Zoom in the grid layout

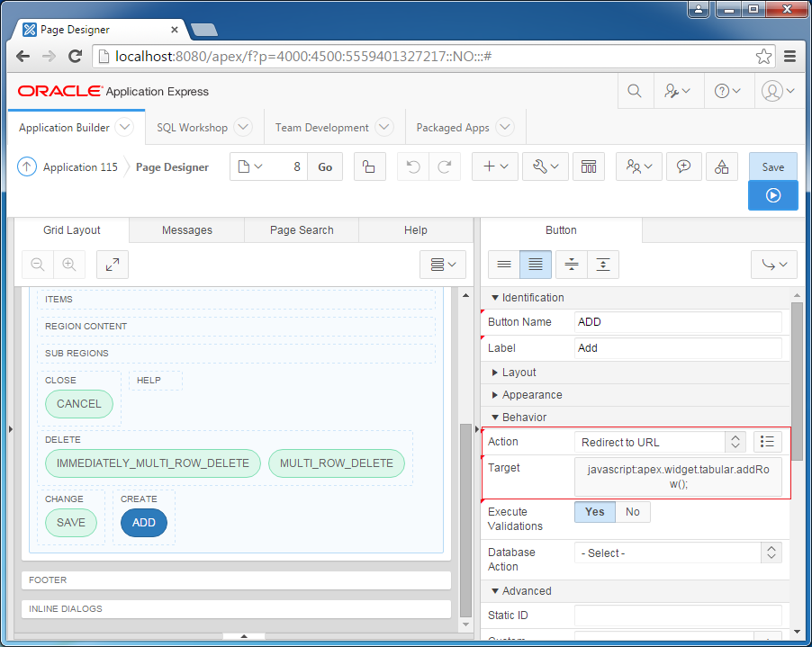(69, 265)
